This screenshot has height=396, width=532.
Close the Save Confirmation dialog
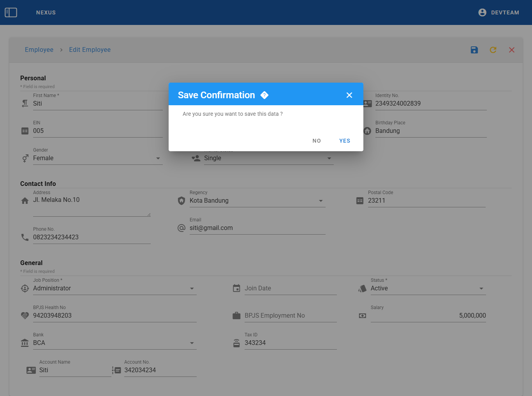[x=349, y=95]
